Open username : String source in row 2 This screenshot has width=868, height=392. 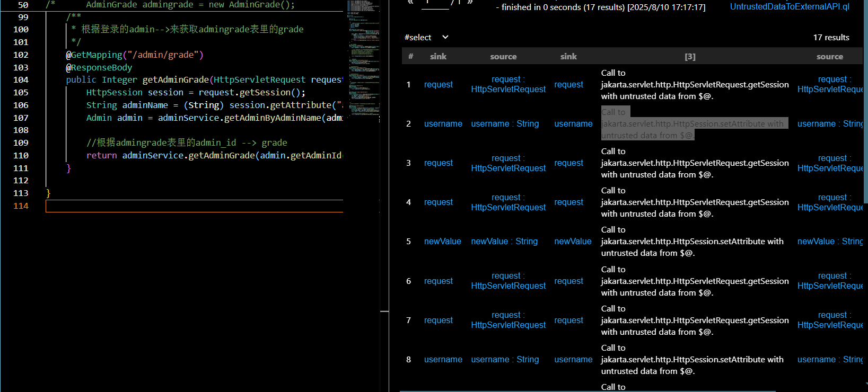pos(505,124)
